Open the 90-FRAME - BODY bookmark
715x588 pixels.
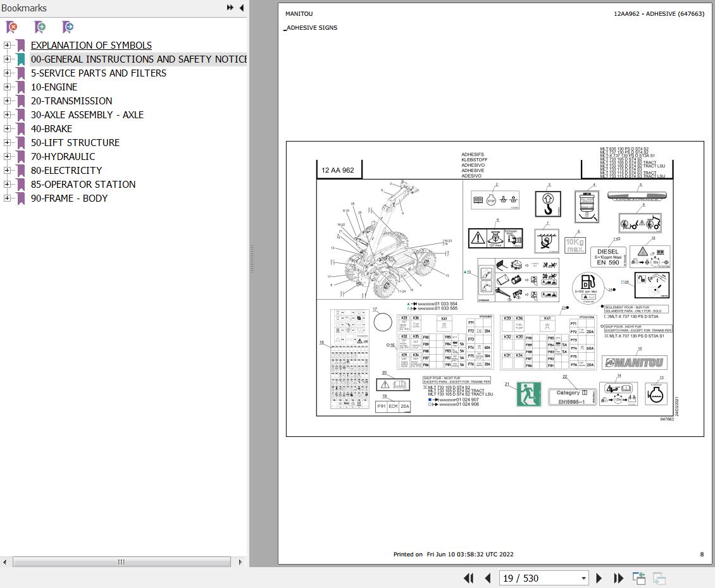click(x=70, y=199)
